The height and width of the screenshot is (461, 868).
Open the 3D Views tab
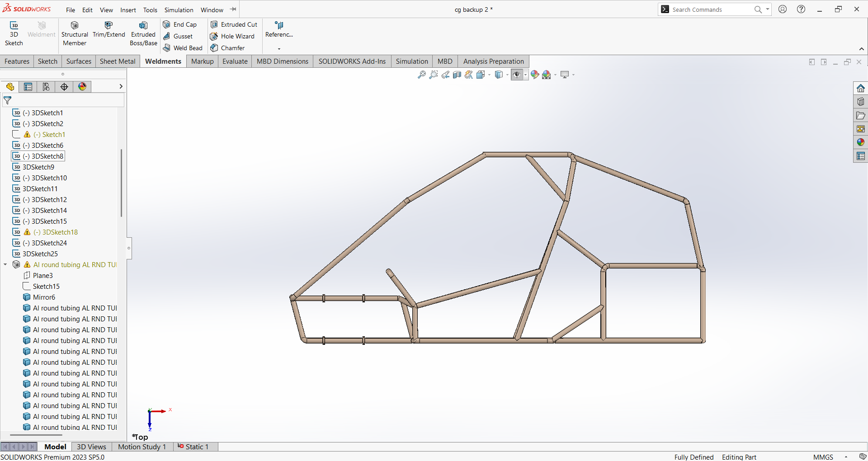[91, 447]
